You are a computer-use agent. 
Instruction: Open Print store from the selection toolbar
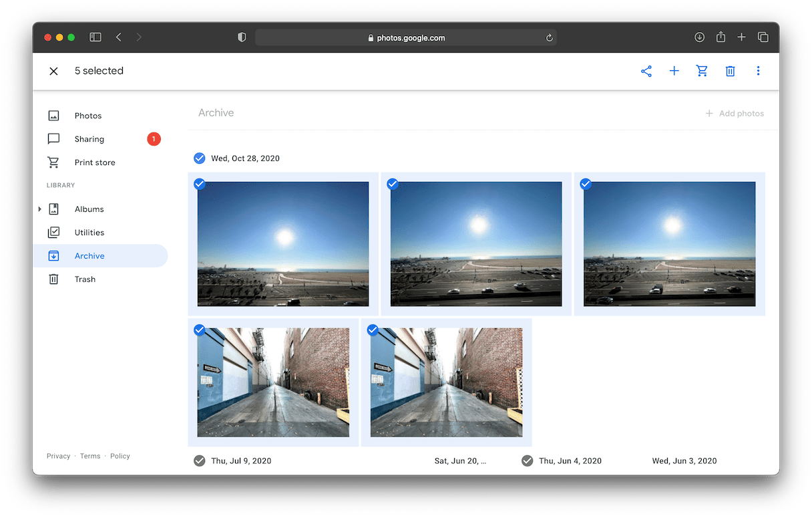[702, 71]
